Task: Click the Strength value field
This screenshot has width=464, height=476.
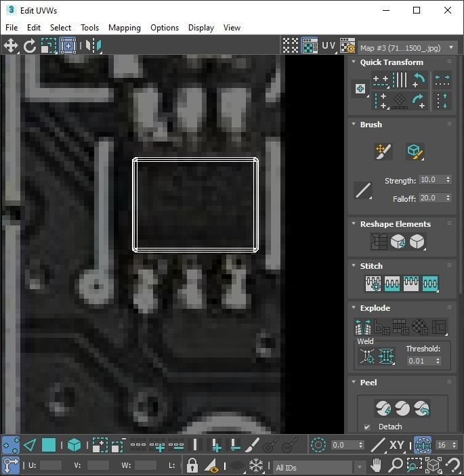Action: point(431,179)
